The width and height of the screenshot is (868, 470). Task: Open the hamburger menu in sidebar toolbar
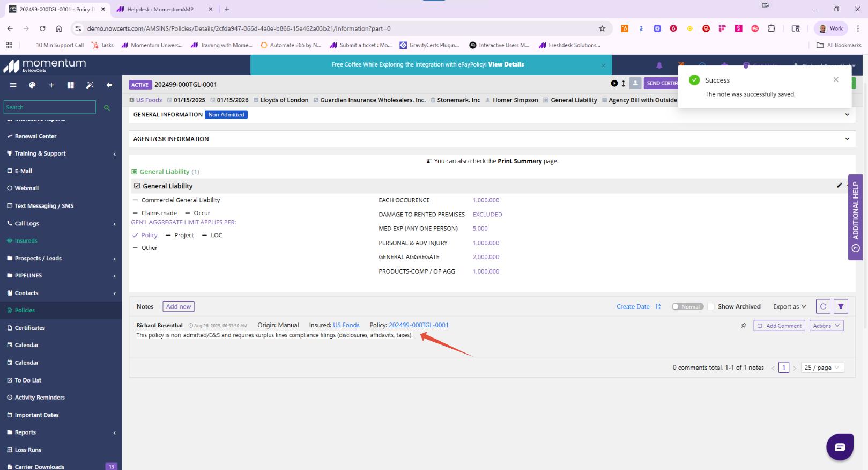[13, 85]
